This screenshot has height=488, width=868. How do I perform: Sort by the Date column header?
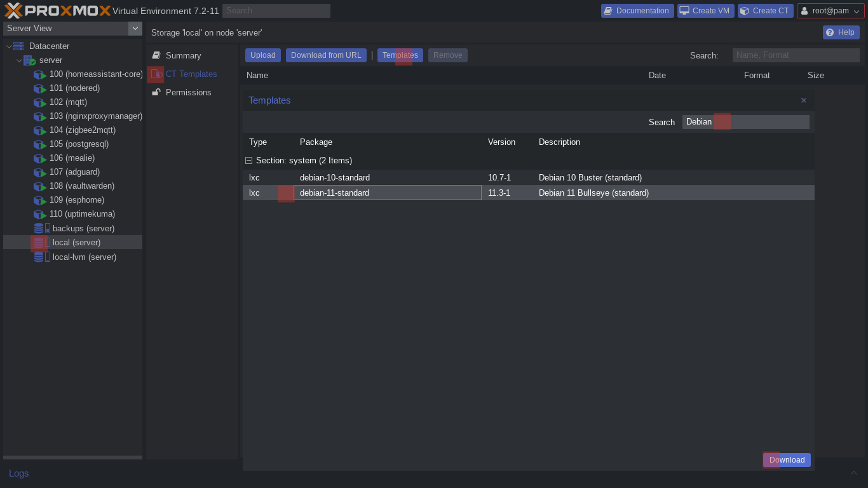pos(690,75)
